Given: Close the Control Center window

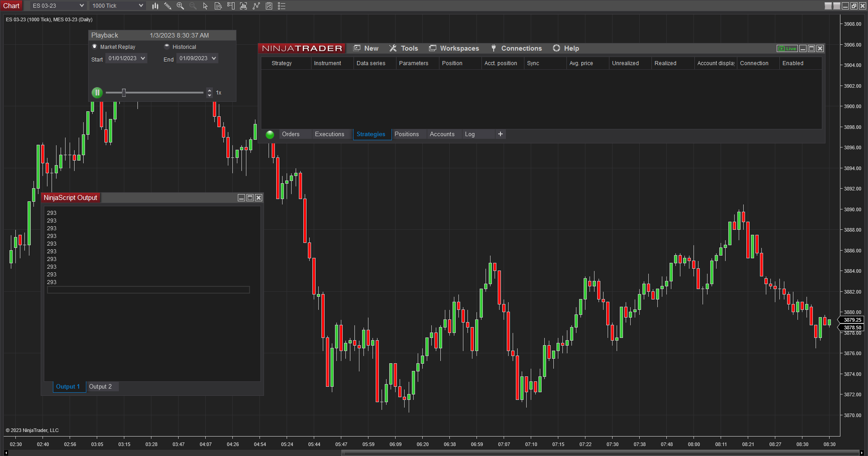Looking at the screenshot, I should pos(820,48).
